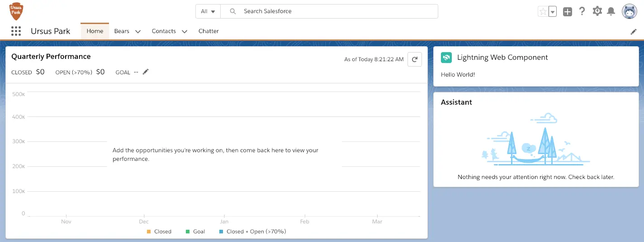Click the Assistant heading
Viewport: 644px width, 242px height.
(456, 102)
